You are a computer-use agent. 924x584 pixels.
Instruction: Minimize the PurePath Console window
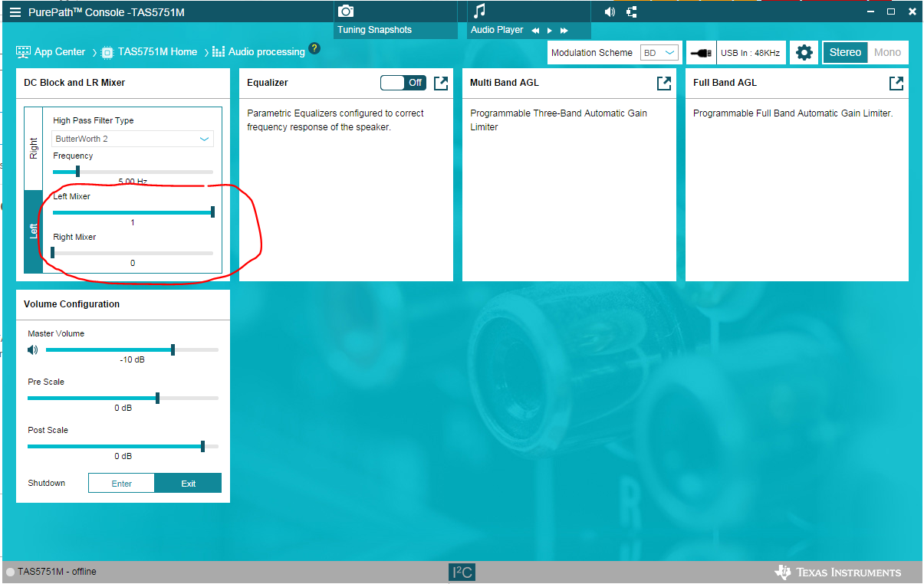(x=871, y=11)
